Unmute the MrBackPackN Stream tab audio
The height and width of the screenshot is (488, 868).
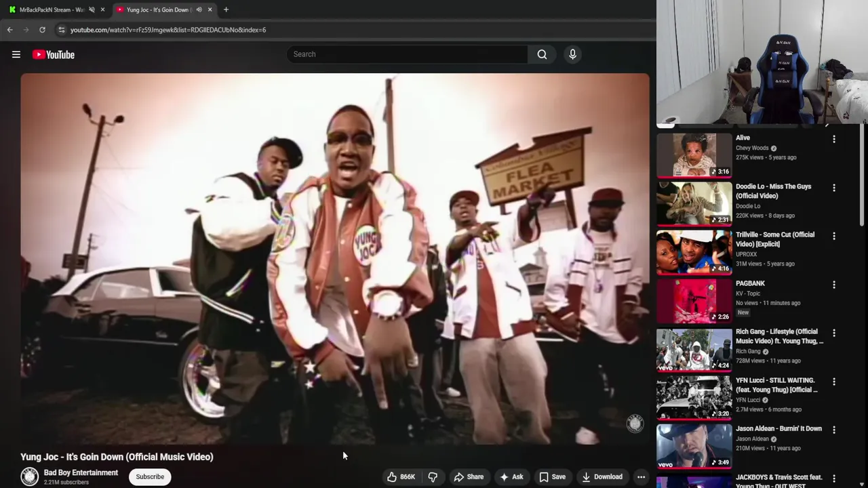click(92, 9)
